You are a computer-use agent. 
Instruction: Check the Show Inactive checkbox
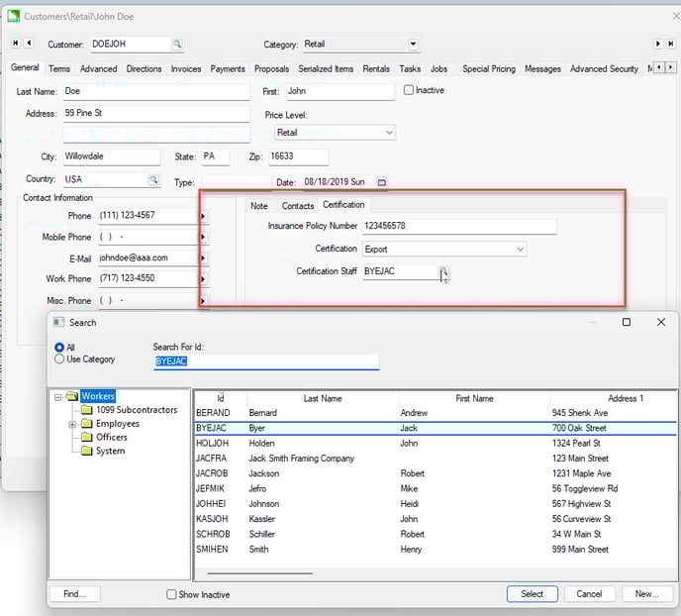172,594
